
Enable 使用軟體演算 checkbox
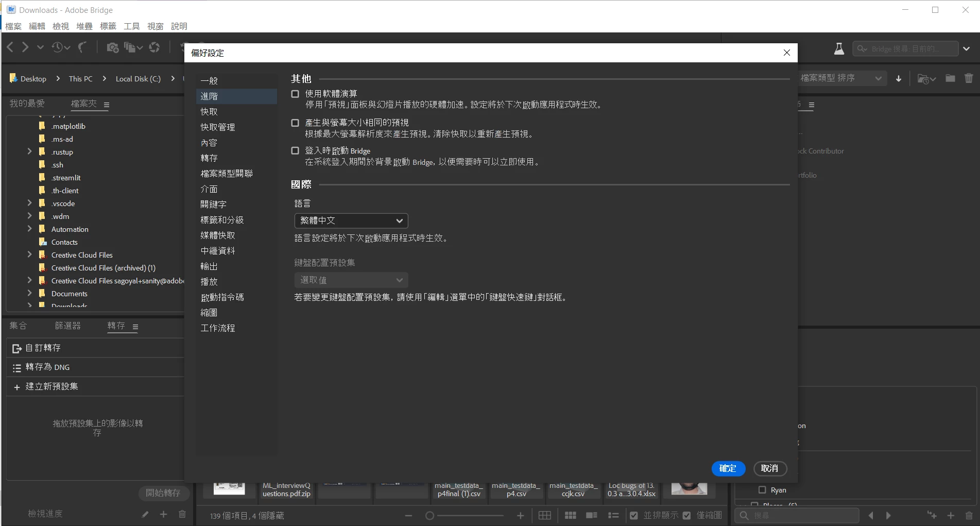click(x=295, y=94)
